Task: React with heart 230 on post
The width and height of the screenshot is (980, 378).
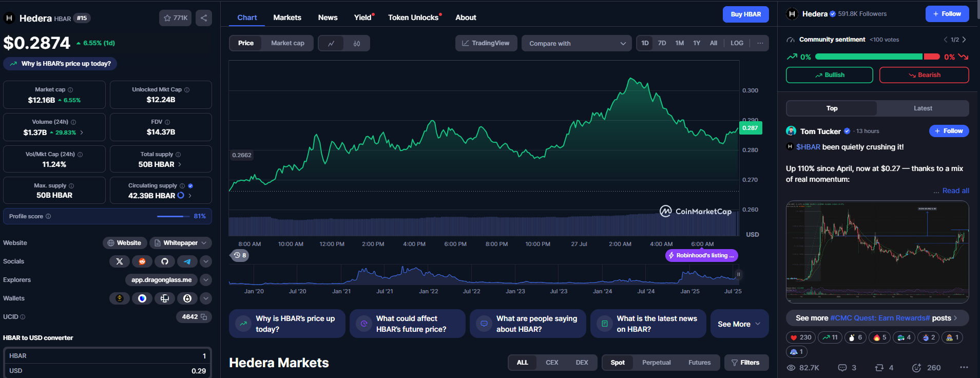Action: tap(801, 337)
